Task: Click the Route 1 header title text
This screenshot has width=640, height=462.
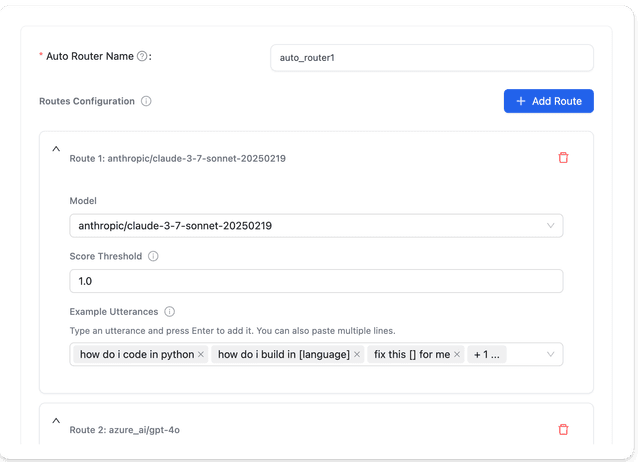Action: 178,158
